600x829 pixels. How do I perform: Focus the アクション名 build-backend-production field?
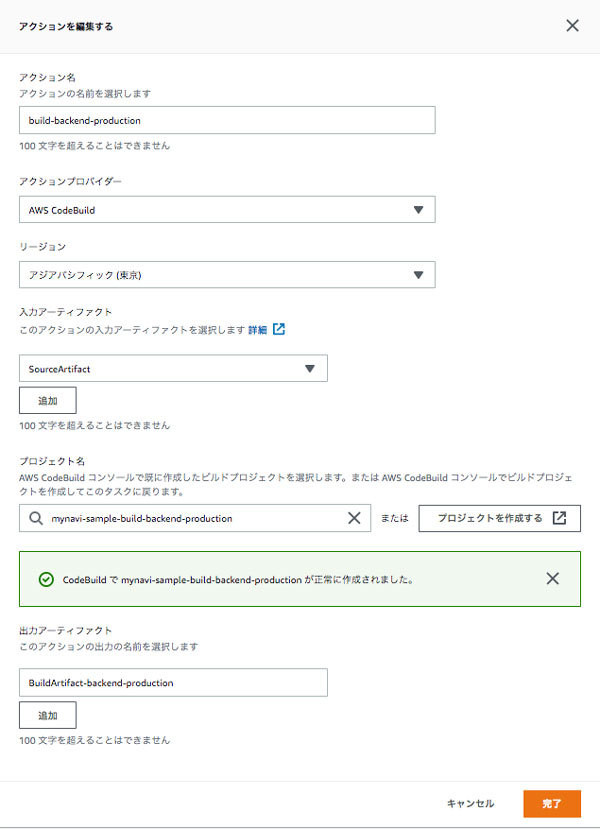tap(227, 120)
